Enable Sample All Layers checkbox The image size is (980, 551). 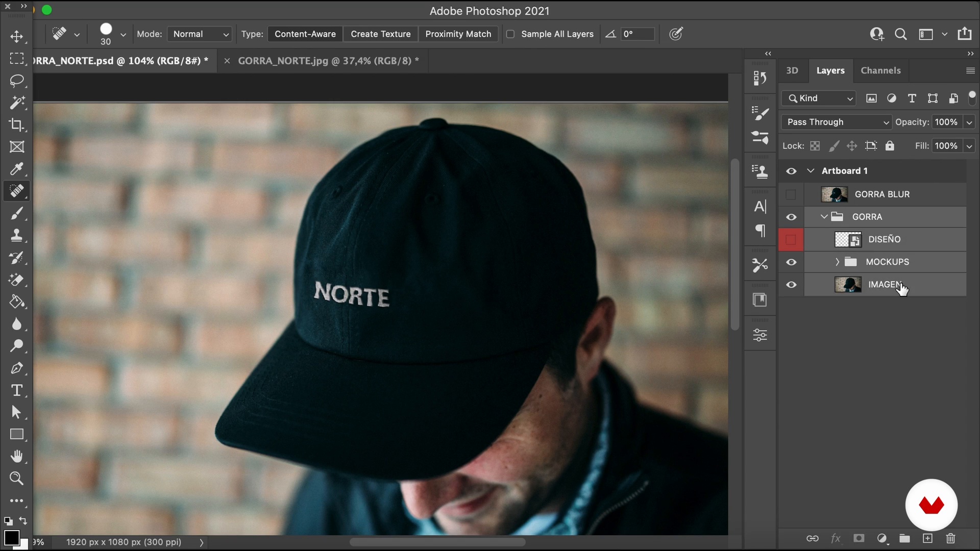tap(510, 34)
